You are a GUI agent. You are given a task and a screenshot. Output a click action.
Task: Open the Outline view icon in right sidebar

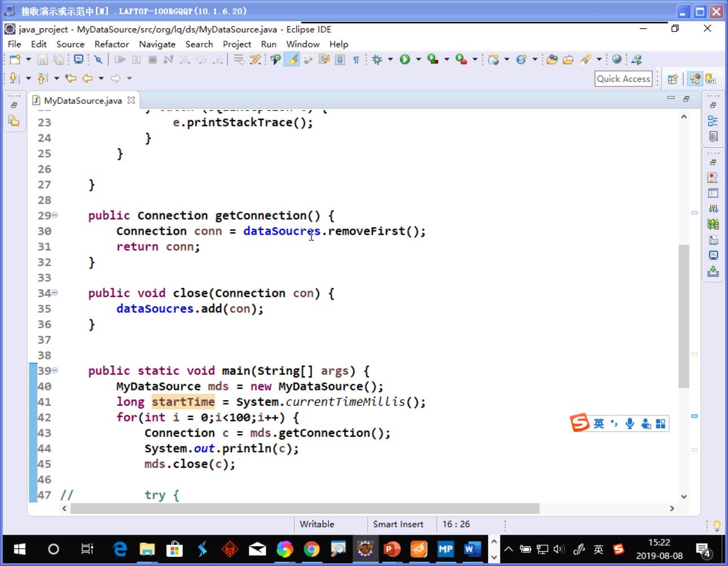pos(713,121)
